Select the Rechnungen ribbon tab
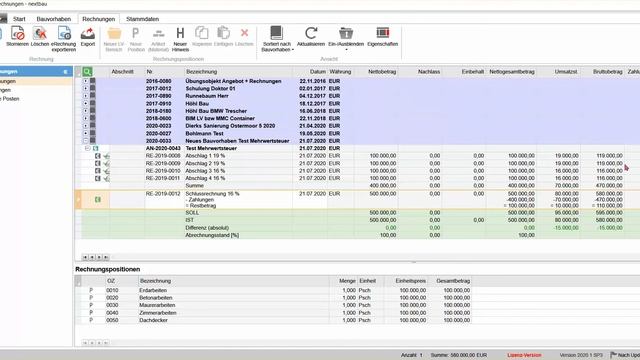This screenshot has height=360, width=640. click(98, 19)
